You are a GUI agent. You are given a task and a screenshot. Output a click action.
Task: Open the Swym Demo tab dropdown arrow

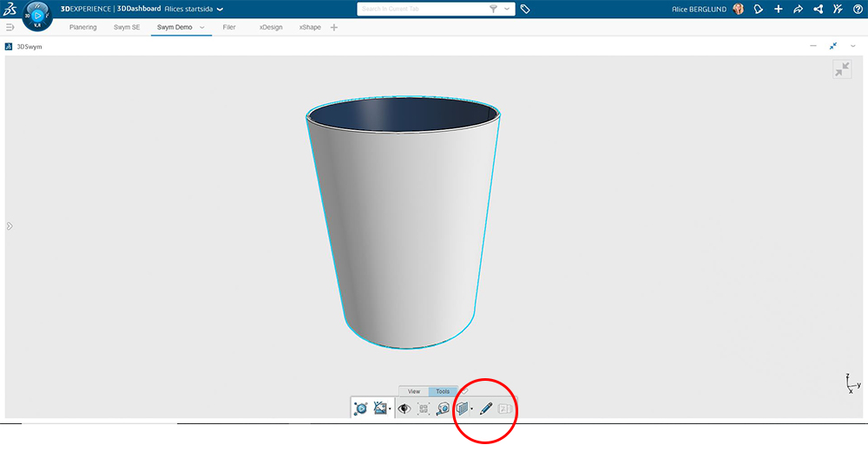[x=202, y=28]
